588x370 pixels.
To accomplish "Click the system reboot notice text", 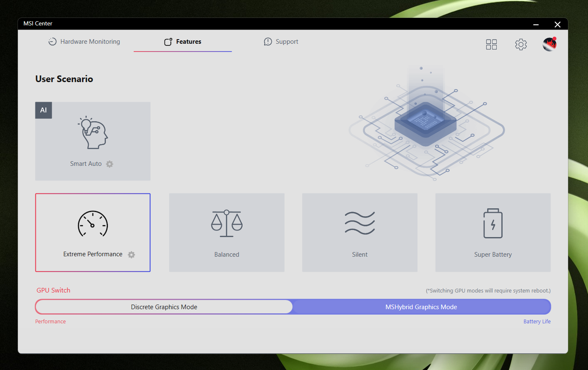I will pos(488,291).
